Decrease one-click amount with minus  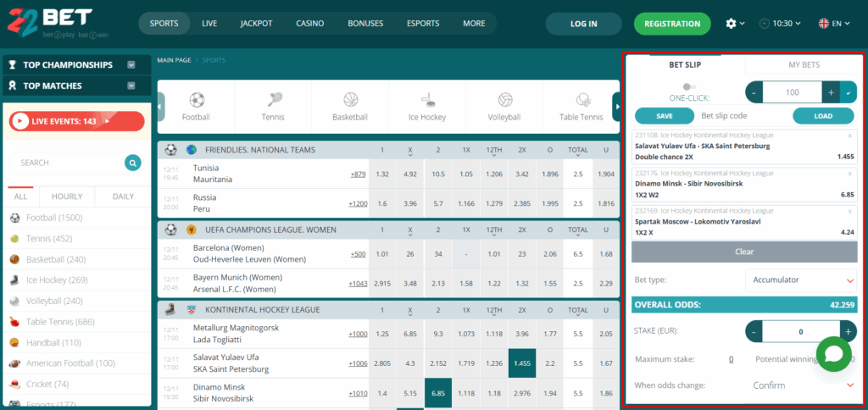[x=754, y=92]
